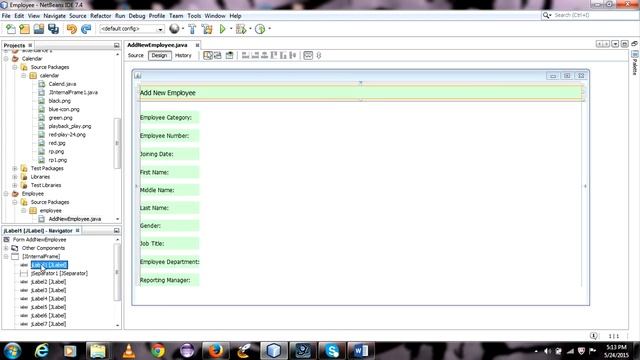Screen dimensions: 640x360
Task: Open the Profile Project dropdown arrow
Action: [269, 29]
